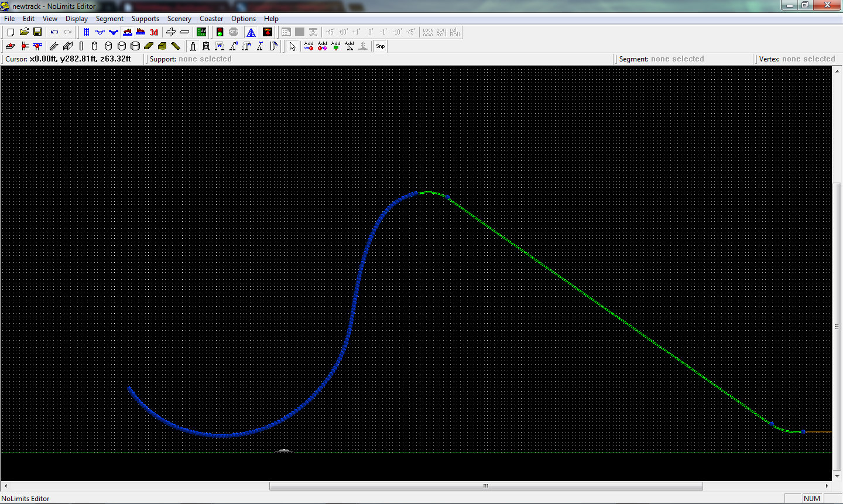843x504 pixels.
Task: Click red node on vertical rail icon
Action: point(24,46)
